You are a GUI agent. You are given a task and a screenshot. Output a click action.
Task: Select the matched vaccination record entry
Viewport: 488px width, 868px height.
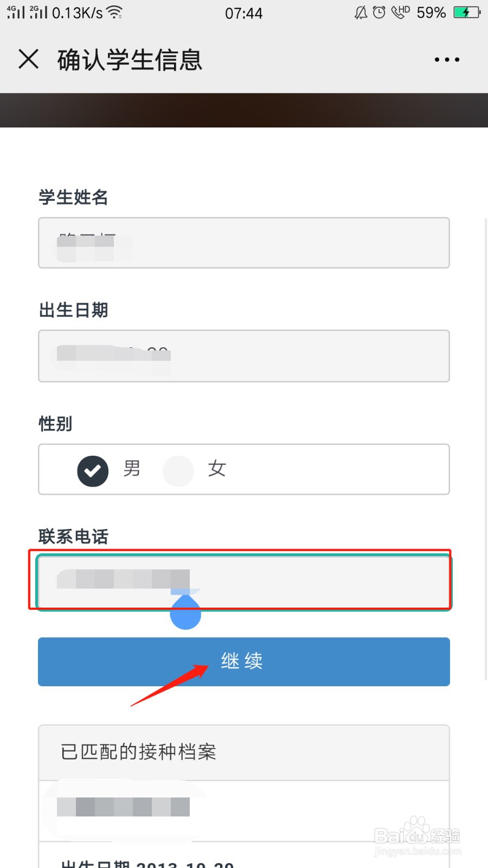244,811
